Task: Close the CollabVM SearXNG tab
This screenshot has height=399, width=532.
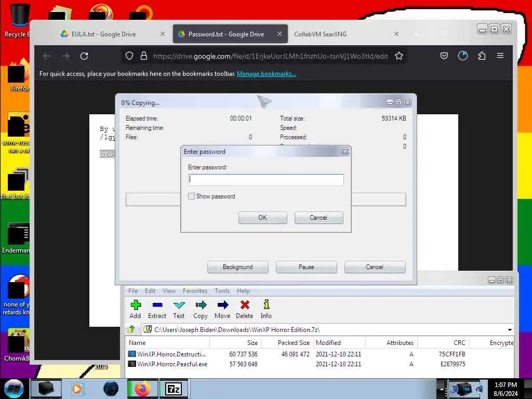Action: pyautogui.click(x=396, y=34)
